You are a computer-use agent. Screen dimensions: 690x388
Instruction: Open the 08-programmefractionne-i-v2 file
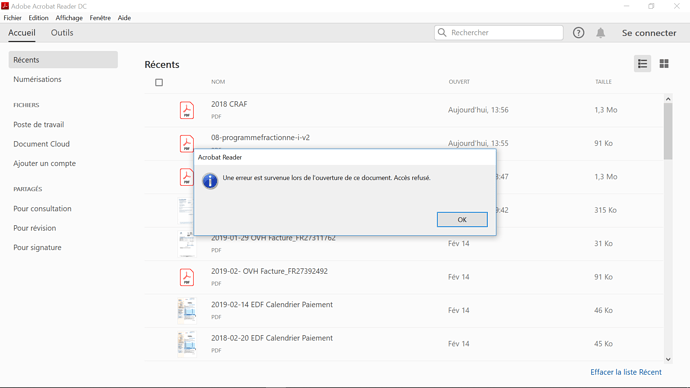260,138
